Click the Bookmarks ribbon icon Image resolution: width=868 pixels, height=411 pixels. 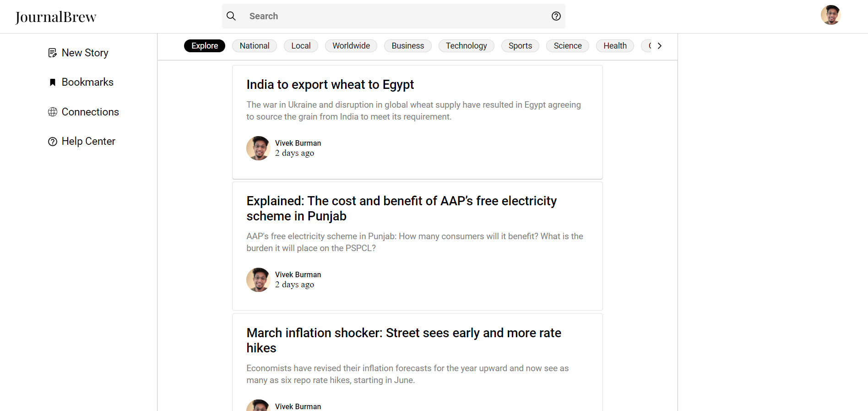[x=53, y=82]
